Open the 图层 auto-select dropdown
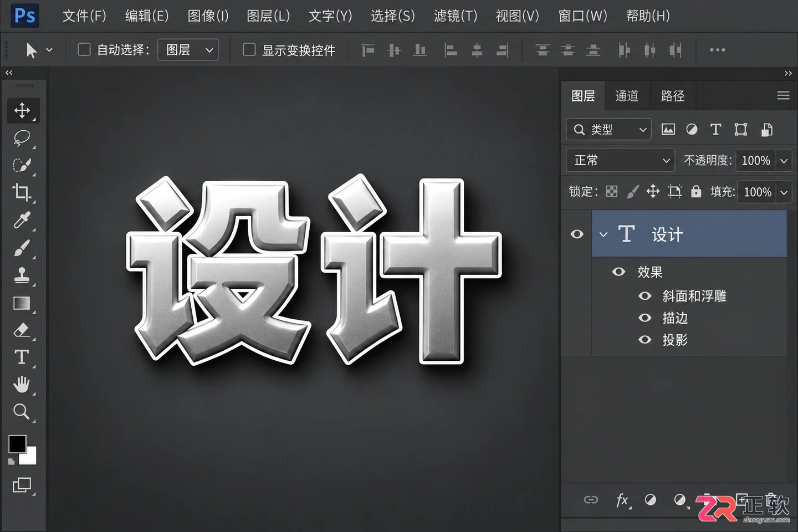 [188, 50]
